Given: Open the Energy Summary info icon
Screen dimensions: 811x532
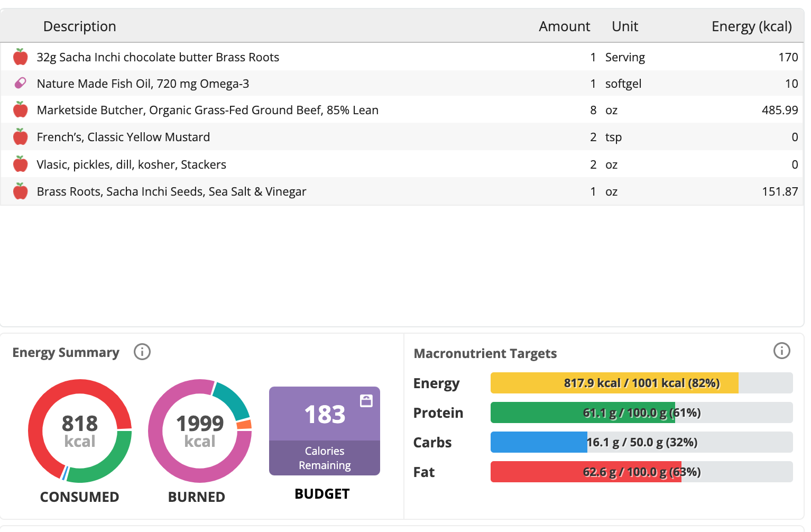Looking at the screenshot, I should coord(142,352).
